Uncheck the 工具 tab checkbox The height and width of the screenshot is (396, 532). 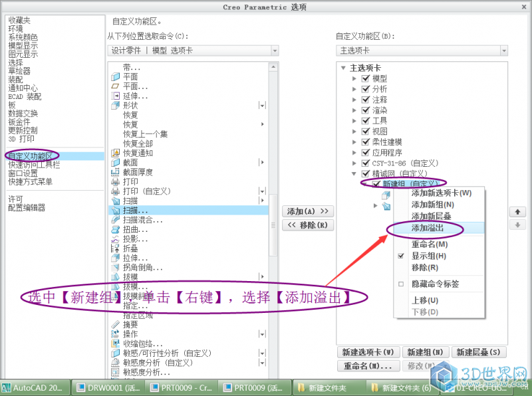tap(365, 120)
